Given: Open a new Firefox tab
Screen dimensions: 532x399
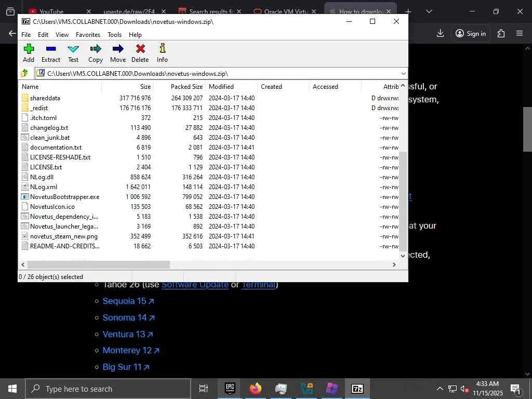Looking at the screenshot, I should coord(408,11).
